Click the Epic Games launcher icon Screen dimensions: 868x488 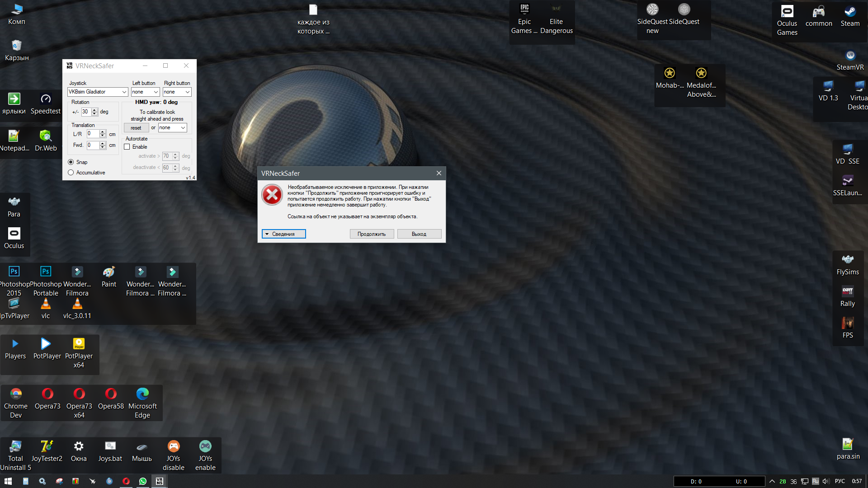point(524,19)
